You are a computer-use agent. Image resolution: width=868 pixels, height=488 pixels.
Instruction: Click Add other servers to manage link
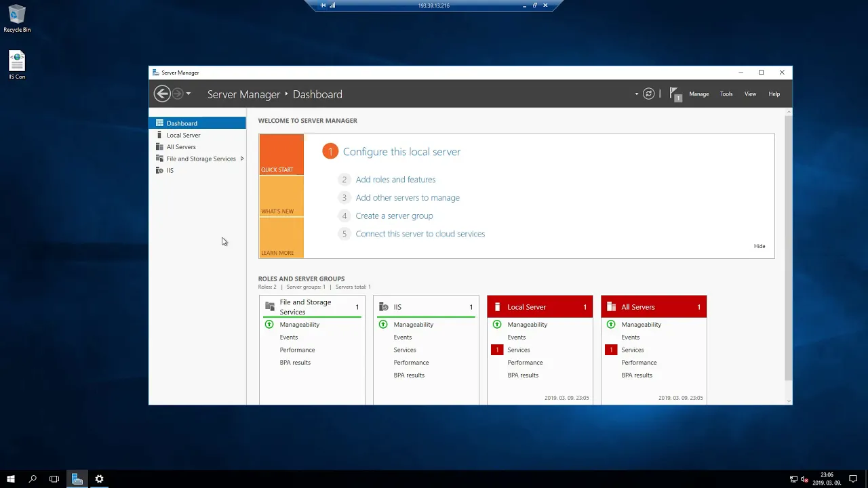[x=408, y=198]
